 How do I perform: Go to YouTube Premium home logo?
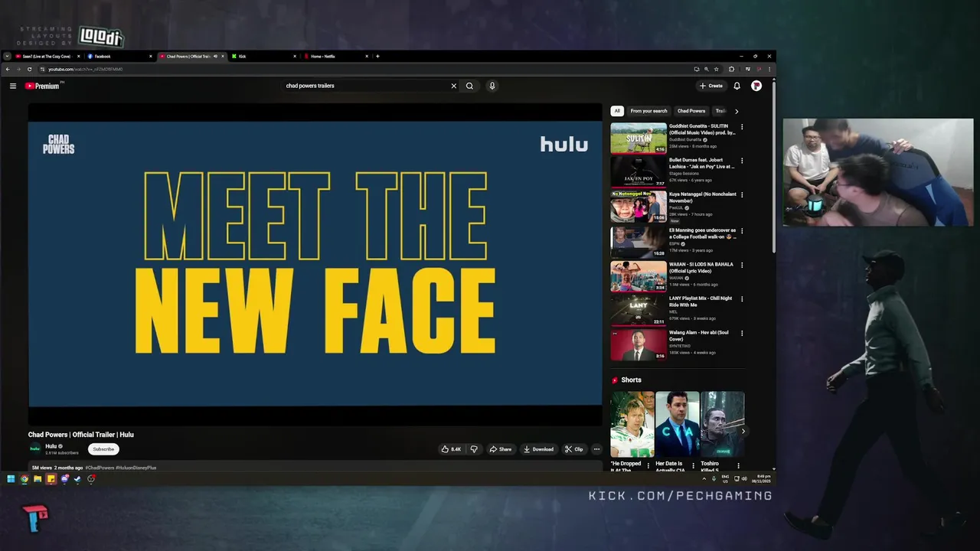pyautogui.click(x=42, y=86)
